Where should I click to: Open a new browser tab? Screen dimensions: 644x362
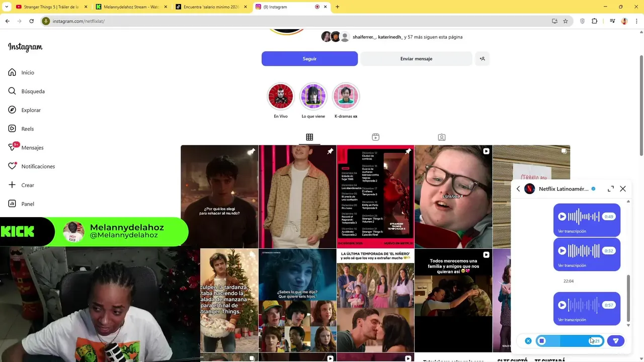337,7
